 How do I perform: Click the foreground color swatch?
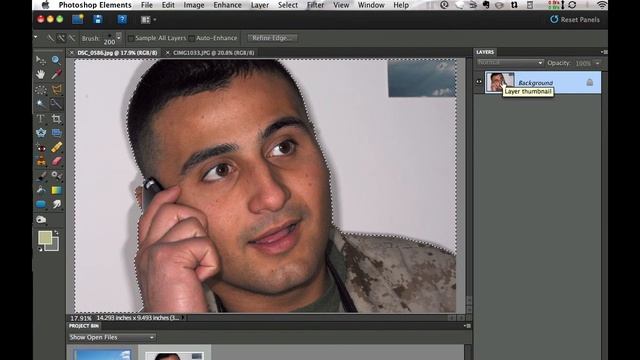click(45, 238)
